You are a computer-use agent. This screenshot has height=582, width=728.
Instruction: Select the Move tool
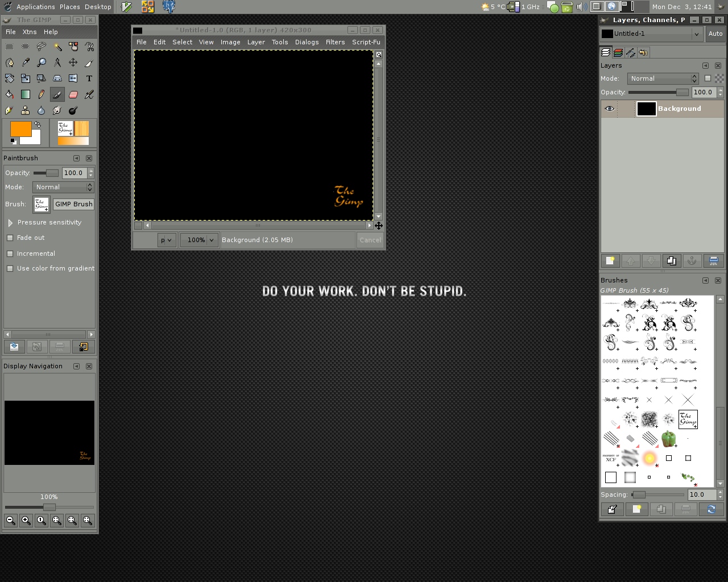coord(73,63)
